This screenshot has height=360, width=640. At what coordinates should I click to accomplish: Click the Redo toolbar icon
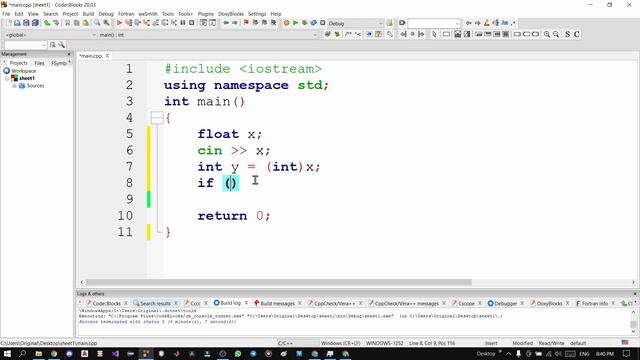pos(56,23)
